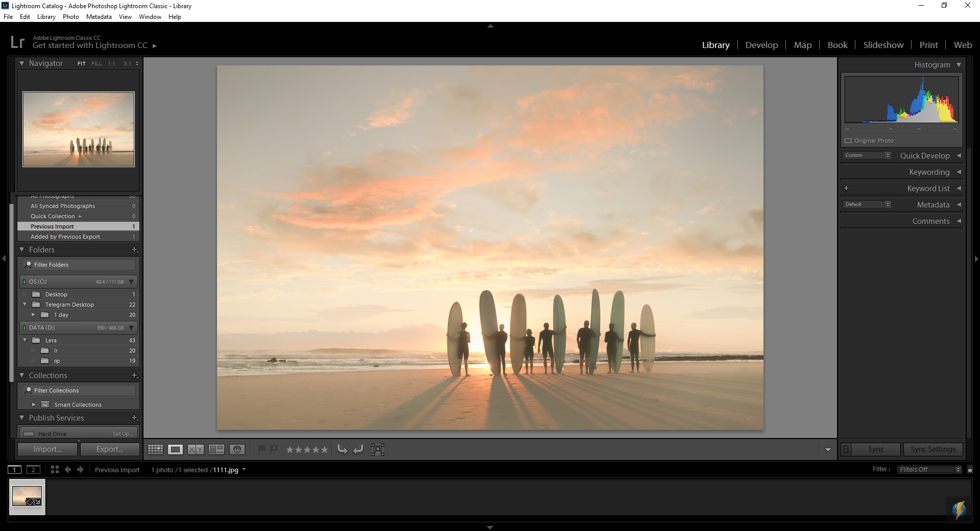Add new publish service connection

click(x=135, y=418)
